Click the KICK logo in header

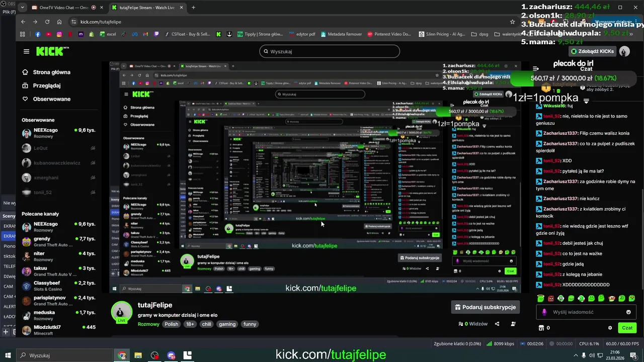(52, 51)
